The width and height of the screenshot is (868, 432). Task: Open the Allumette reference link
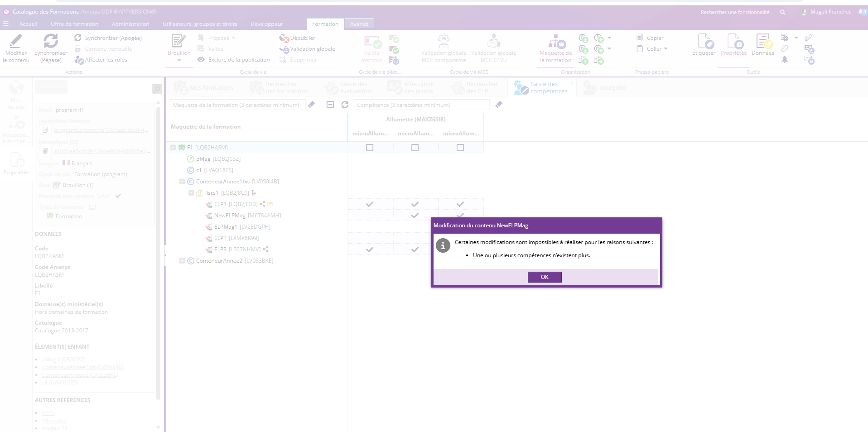(x=54, y=421)
